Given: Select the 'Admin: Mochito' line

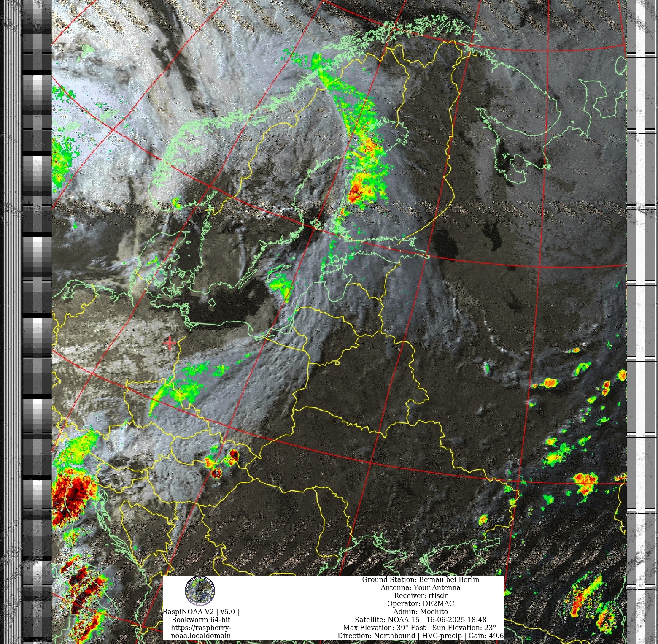Looking at the screenshot, I should tap(421, 612).
